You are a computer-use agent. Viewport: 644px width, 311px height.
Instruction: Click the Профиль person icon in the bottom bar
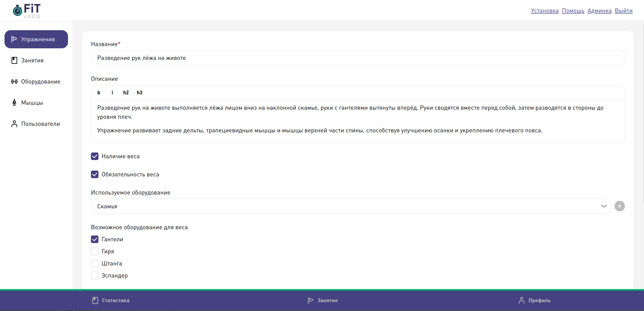[x=521, y=300]
